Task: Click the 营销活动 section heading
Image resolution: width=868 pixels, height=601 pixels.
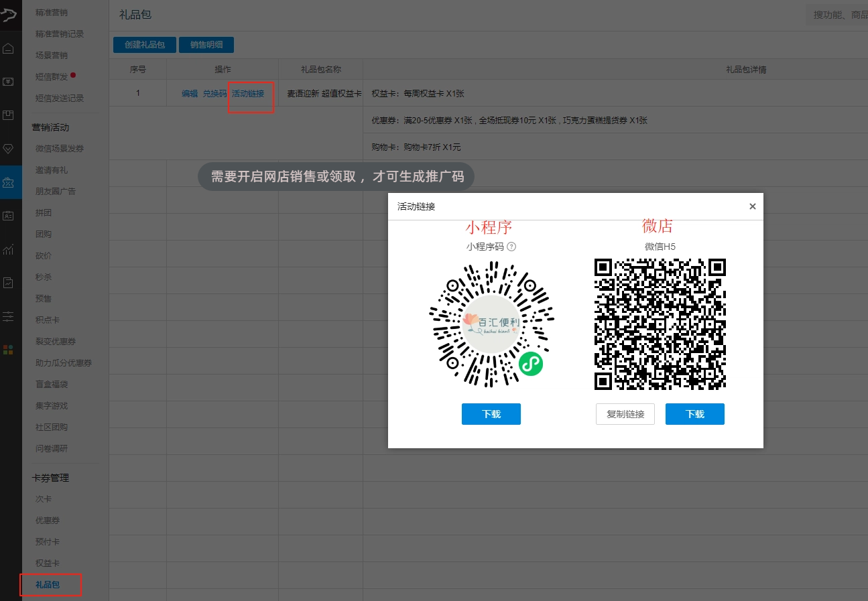Action: click(50, 127)
